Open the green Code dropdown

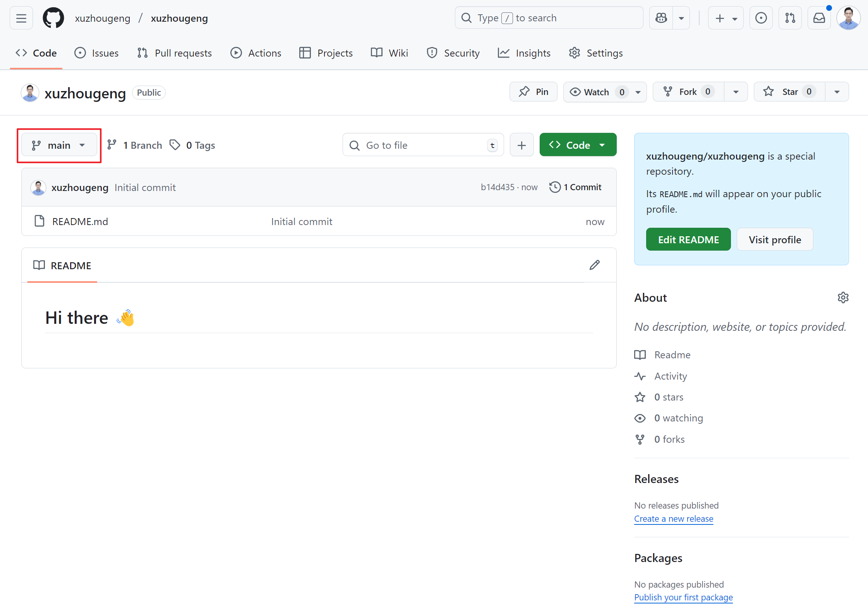[578, 145]
